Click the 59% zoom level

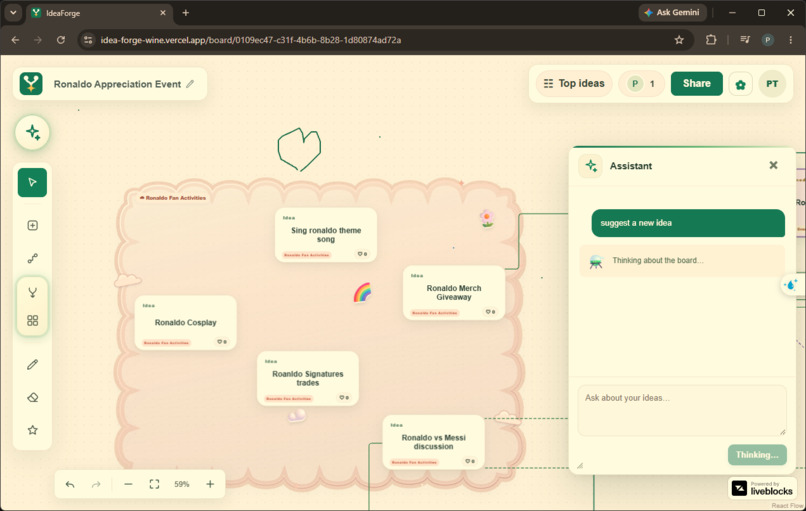pos(181,484)
